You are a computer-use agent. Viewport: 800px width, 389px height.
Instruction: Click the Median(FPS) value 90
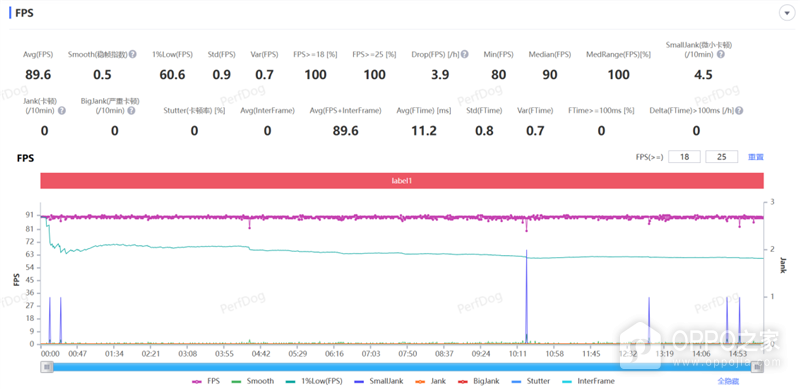(x=549, y=75)
